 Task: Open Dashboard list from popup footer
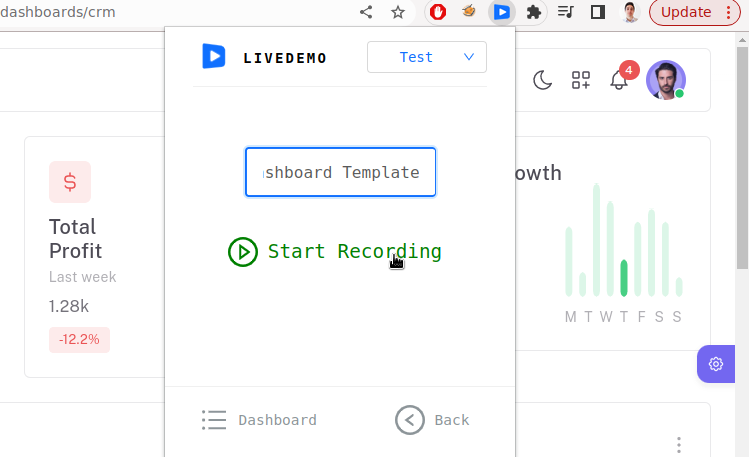point(259,420)
